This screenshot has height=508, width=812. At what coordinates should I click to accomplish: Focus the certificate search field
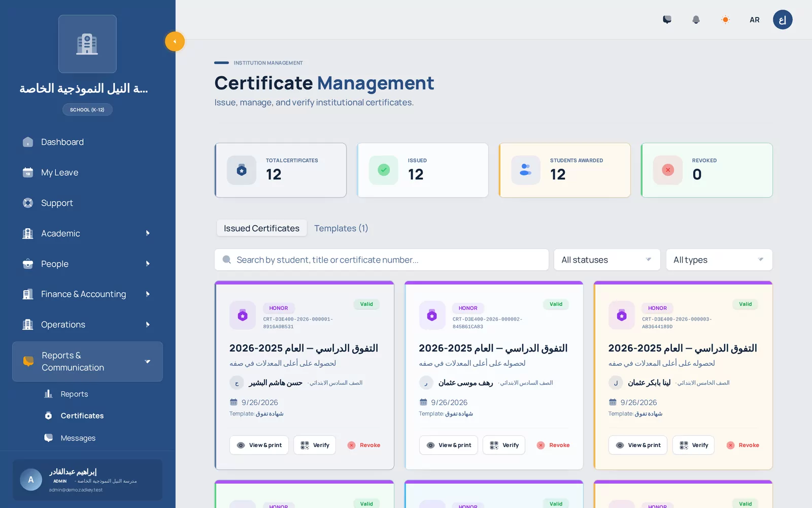382,260
